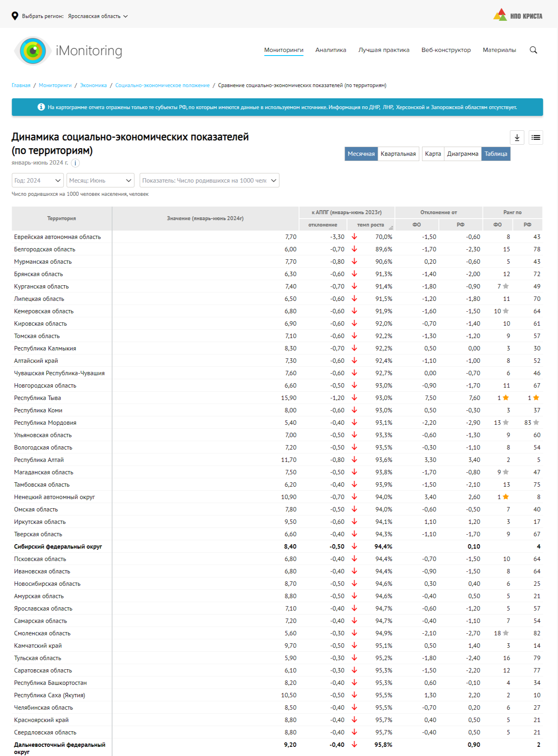This screenshot has width=558, height=756.
Task: Show the Диаграмма chart view
Action: tap(462, 154)
